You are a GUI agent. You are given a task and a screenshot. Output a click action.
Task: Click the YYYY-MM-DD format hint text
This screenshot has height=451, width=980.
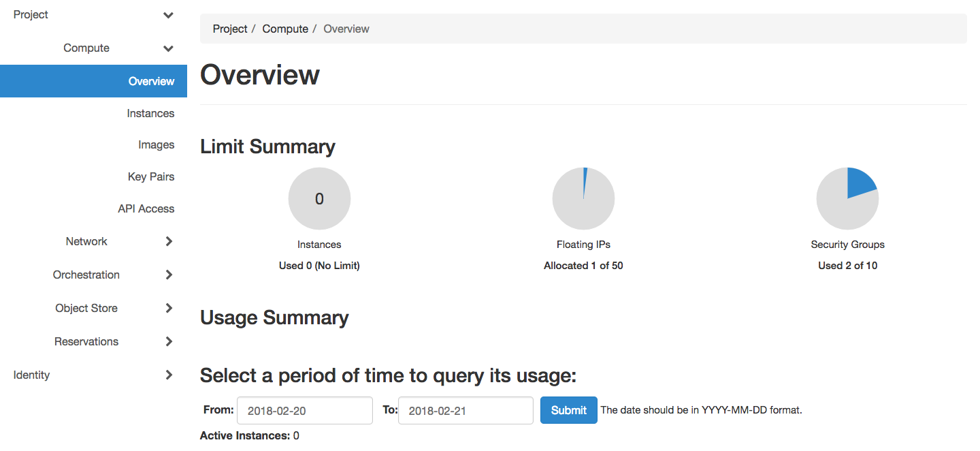(x=702, y=410)
